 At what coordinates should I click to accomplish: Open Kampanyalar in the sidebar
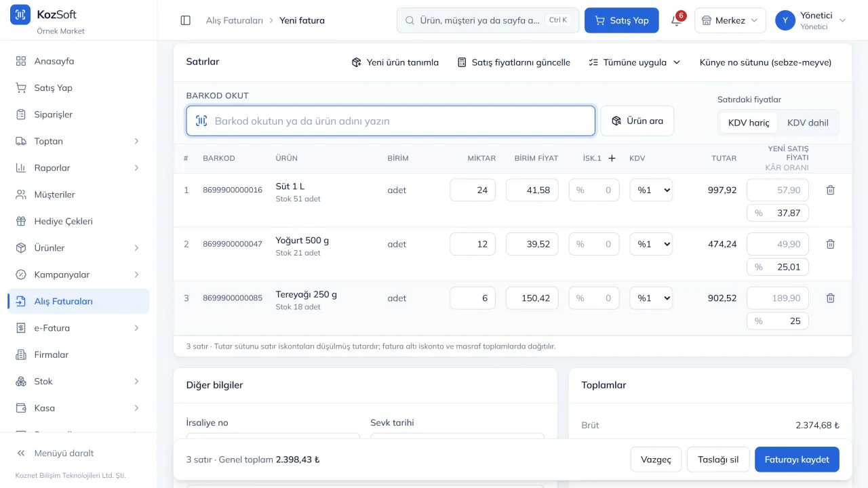coord(78,274)
